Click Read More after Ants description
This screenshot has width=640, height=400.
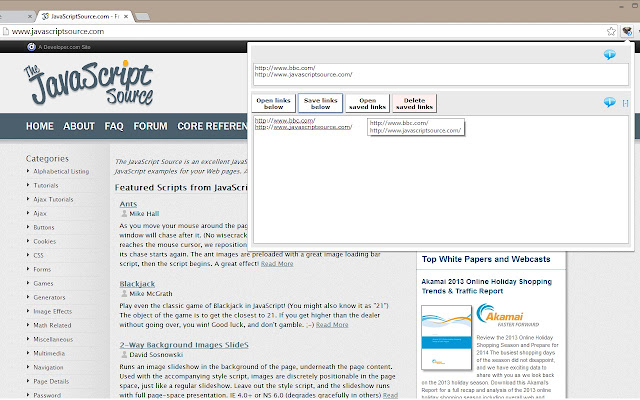277,264
